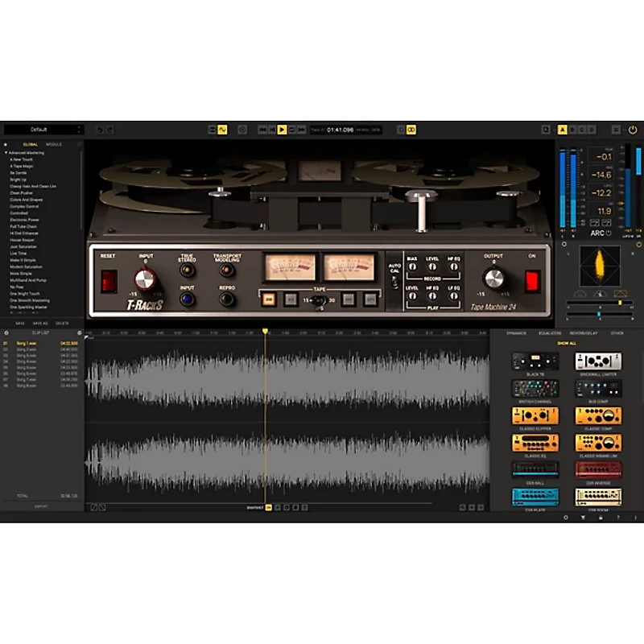Click the OUTPUT knob on the Tape Machine
Screen dimensions: 644x644
click(494, 279)
